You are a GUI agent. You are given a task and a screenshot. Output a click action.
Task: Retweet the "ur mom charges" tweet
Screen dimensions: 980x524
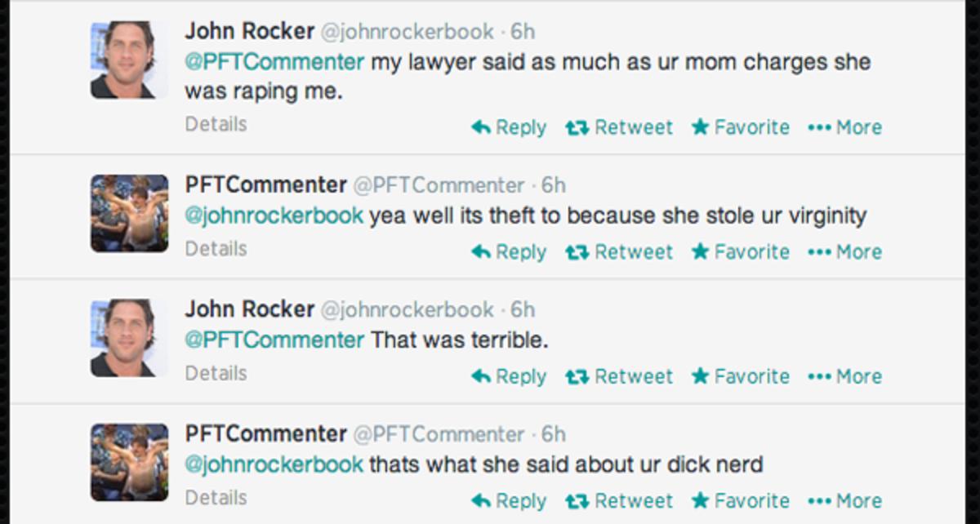[x=619, y=127]
